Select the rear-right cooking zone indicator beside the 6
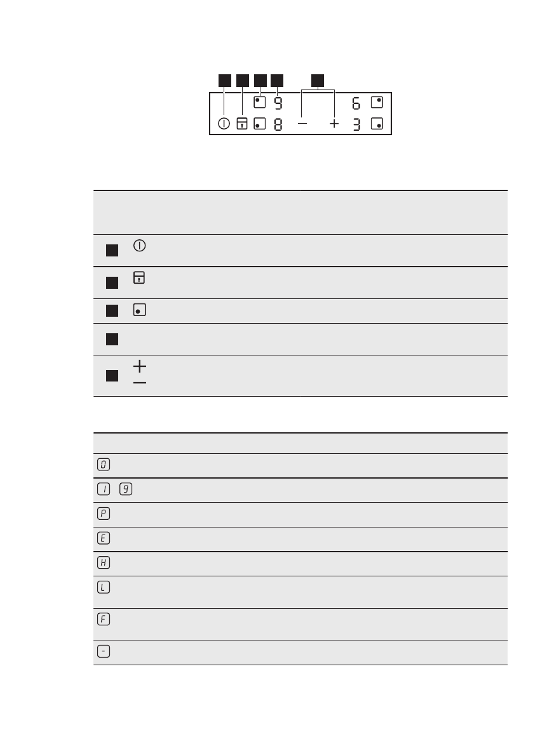 point(377,102)
